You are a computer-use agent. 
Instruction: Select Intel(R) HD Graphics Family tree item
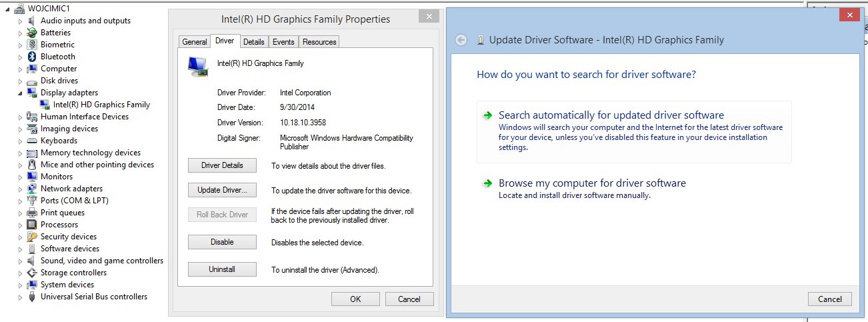coord(101,105)
